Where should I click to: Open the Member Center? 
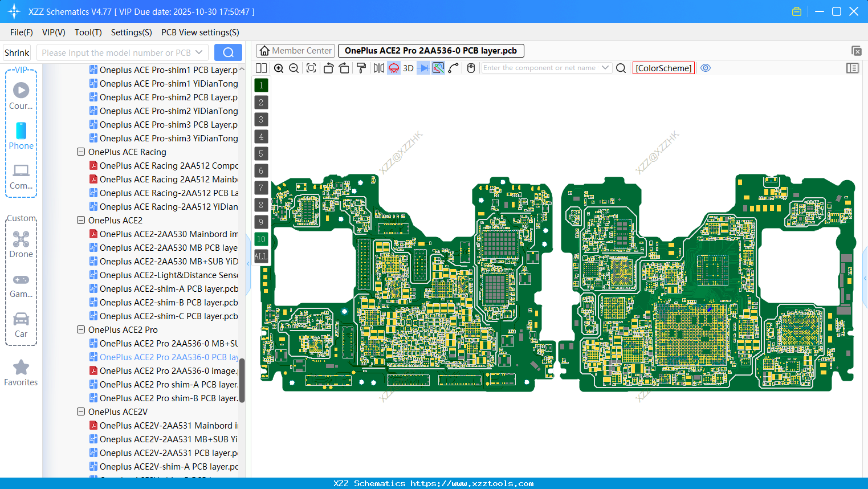coord(295,50)
